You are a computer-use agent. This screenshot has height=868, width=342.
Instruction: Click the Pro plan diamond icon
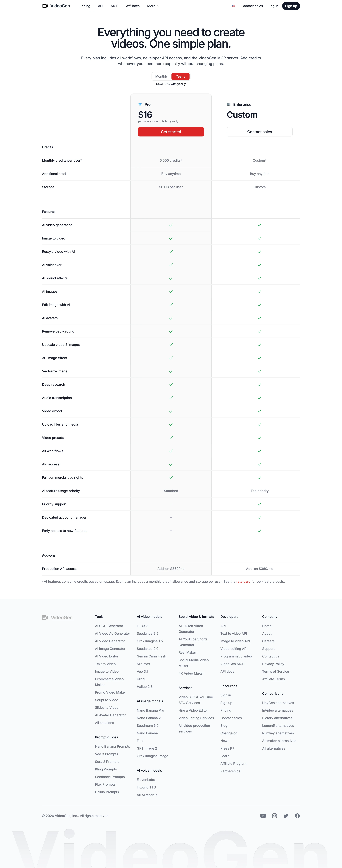pos(140,104)
